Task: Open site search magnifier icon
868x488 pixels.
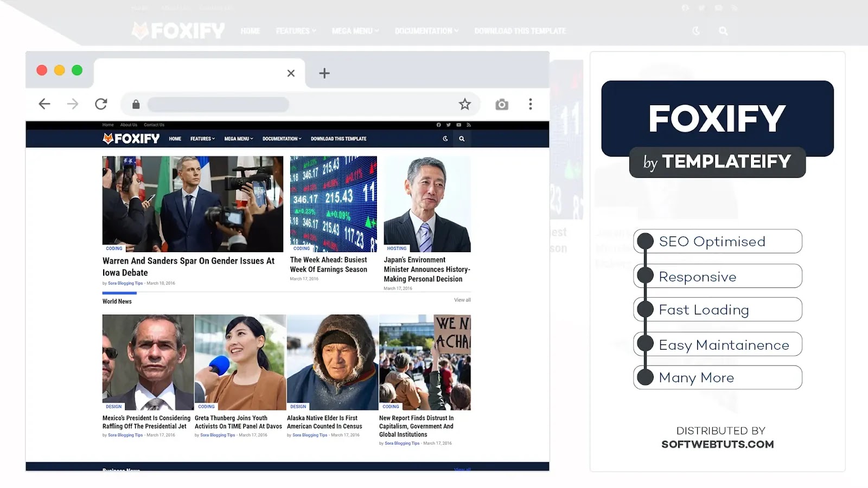Action: click(x=462, y=139)
